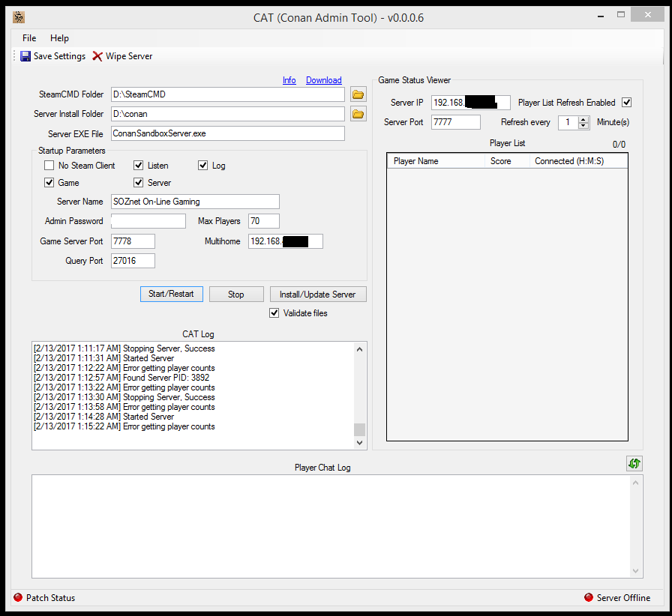
Task: Open the Help menu
Action: pyautogui.click(x=59, y=38)
